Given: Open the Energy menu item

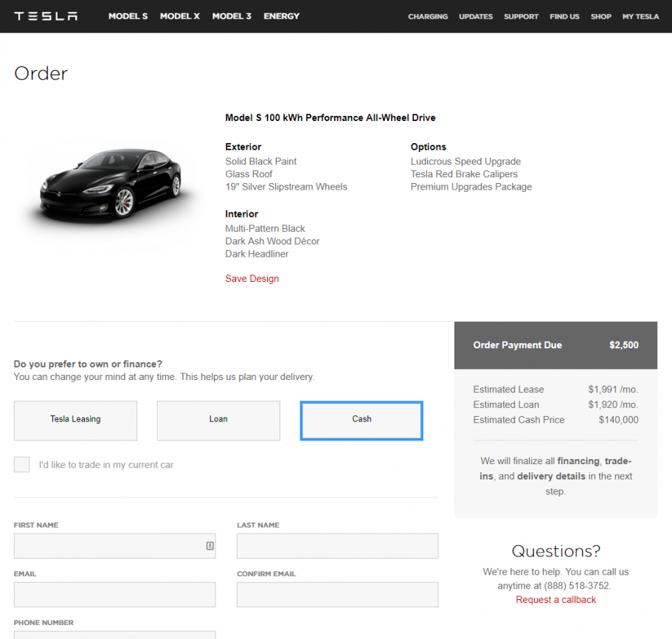Looking at the screenshot, I should coord(282,16).
